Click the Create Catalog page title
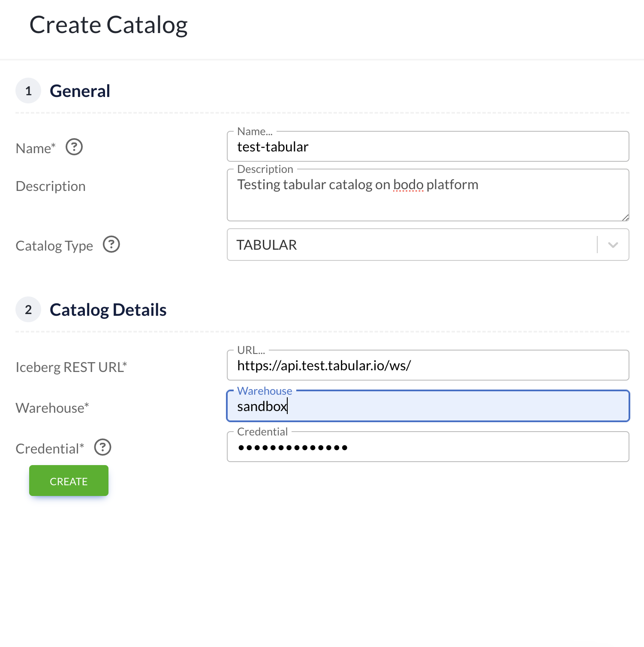The image size is (644, 647). click(x=108, y=25)
